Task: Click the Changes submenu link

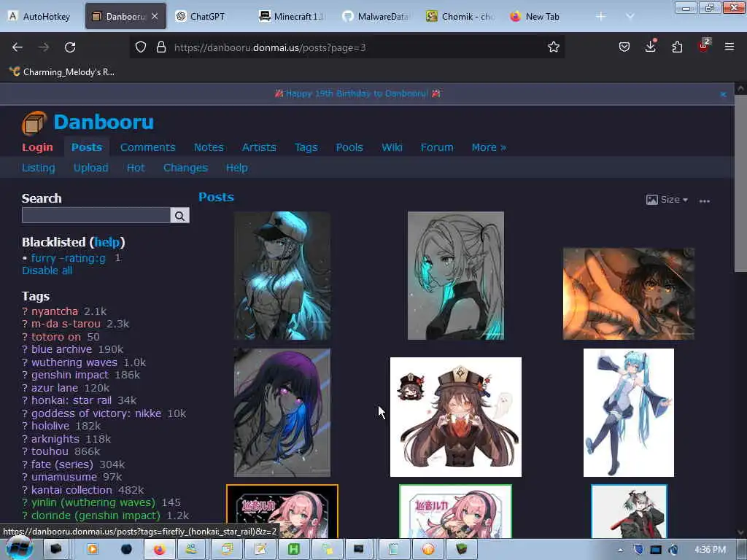Action: [x=185, y=168]
